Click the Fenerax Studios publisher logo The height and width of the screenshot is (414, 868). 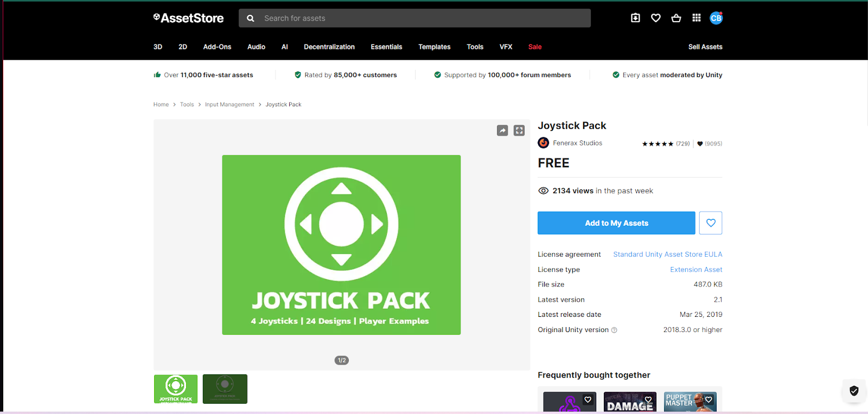point(543,143)
